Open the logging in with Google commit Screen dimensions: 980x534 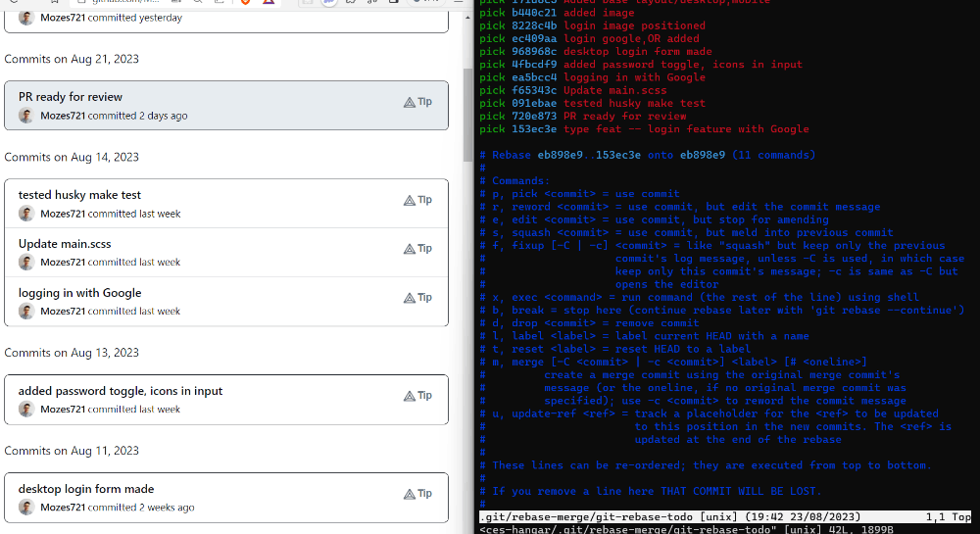click(x=79, y=292)
